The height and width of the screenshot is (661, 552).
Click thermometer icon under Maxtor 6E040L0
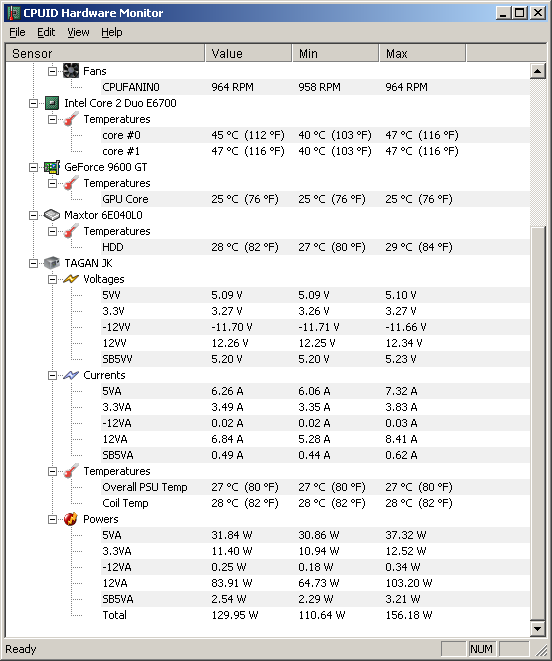71,231
